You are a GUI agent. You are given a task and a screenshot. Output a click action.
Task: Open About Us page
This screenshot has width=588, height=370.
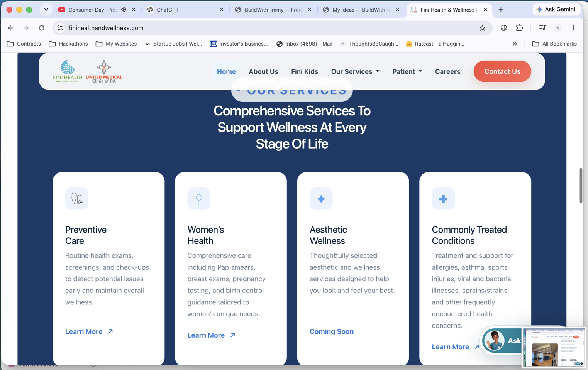263,71
